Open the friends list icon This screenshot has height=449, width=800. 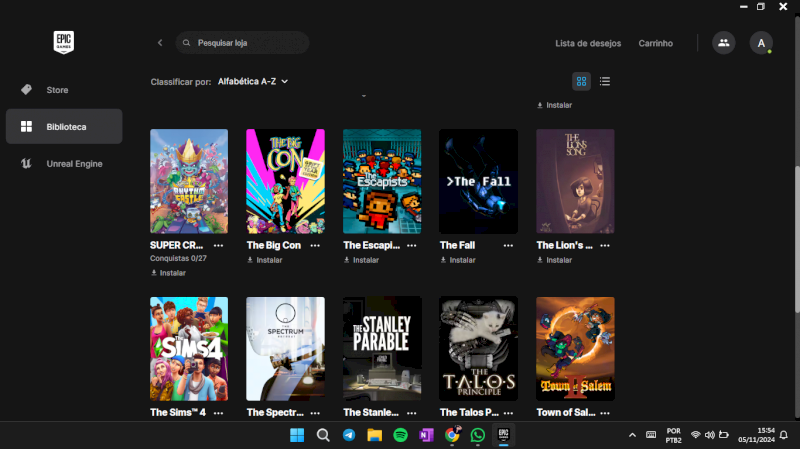tap(722, 43)
